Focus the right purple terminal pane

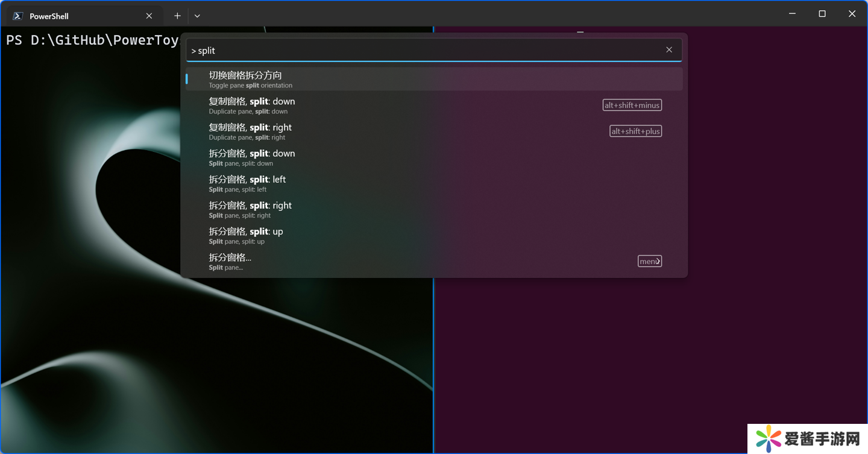pyautogui.click(x=651, y=362)
